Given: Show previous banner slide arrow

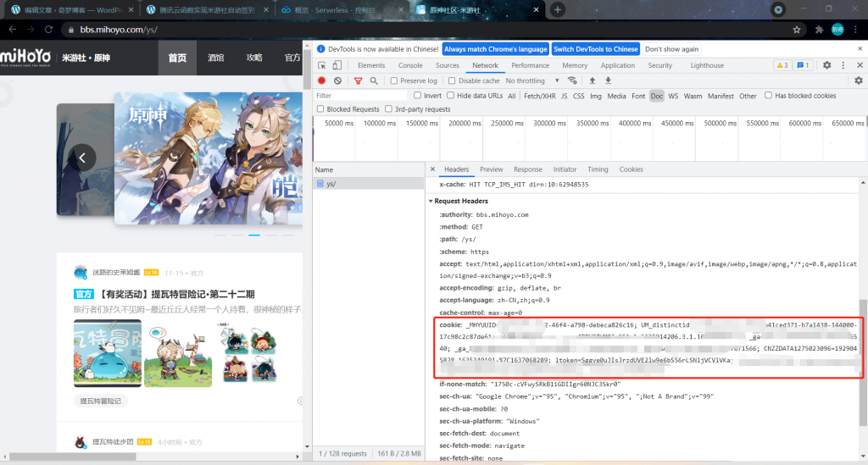Looking at the screenshot, I should (82, 158).
